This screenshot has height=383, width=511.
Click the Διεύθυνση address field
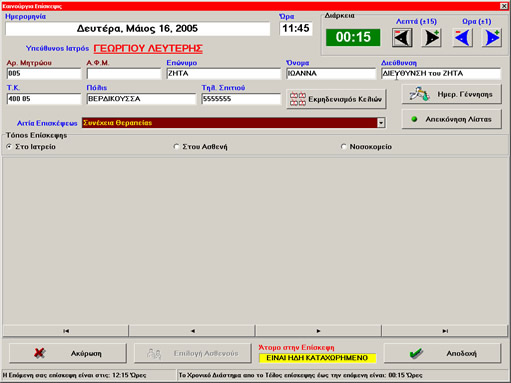(x=441, y=73)
